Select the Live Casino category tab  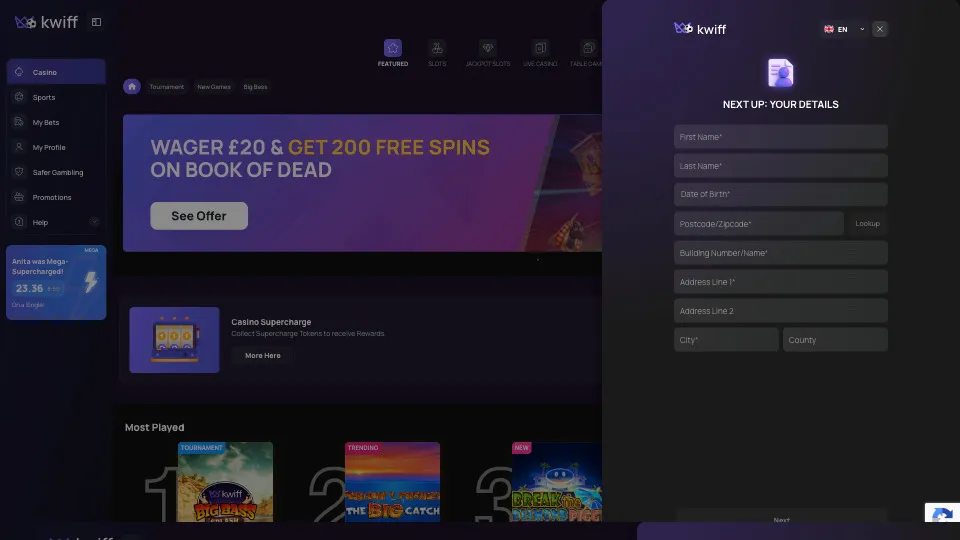[540, 53]
